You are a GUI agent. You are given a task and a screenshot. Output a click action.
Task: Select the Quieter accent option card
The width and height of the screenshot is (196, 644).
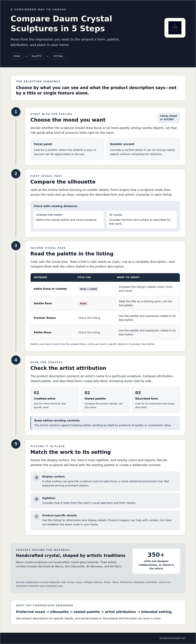tap(143, 149)
